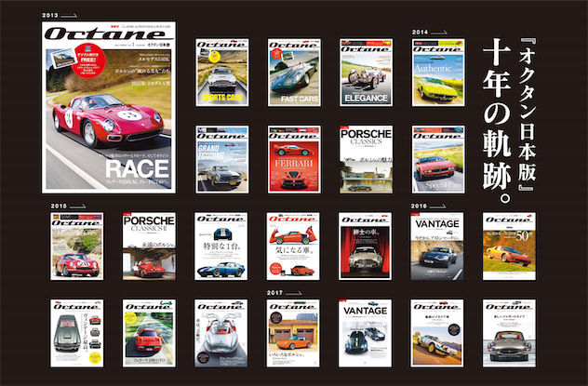
Task: Open the 気になる車。 magazine cover
Action: [293, 246]
